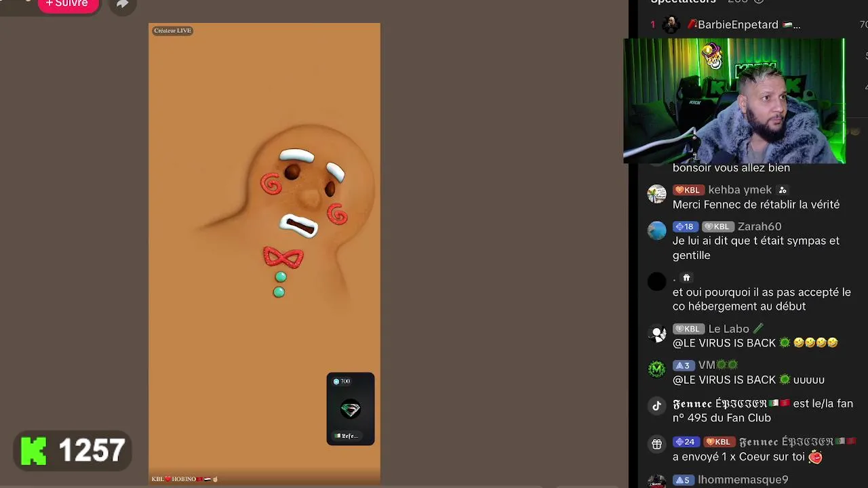Viewport: 868px width, 488px height.
Task: Click the share arrow icon
Action: click(x=122, y=4)
